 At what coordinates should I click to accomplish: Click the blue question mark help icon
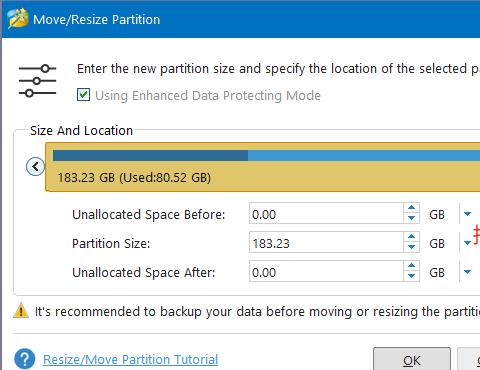(x=25, y=359)
